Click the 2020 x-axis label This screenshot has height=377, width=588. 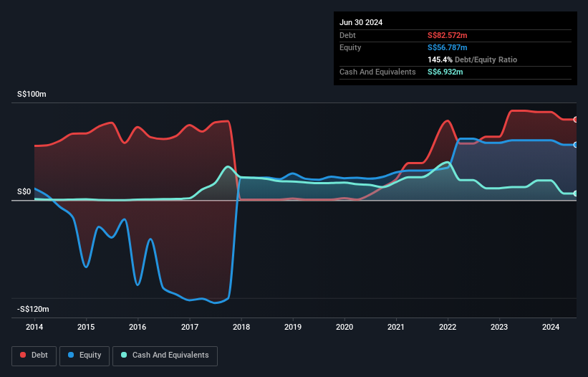(344, 327)
